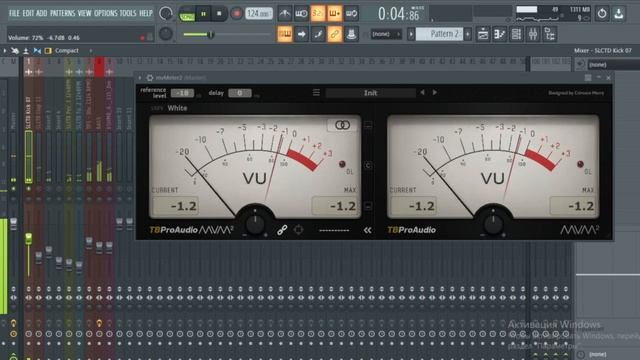Toggle the link/multilink controllers icon
Image resolution: width=640 pixels, height=360 pixels.
334,34
